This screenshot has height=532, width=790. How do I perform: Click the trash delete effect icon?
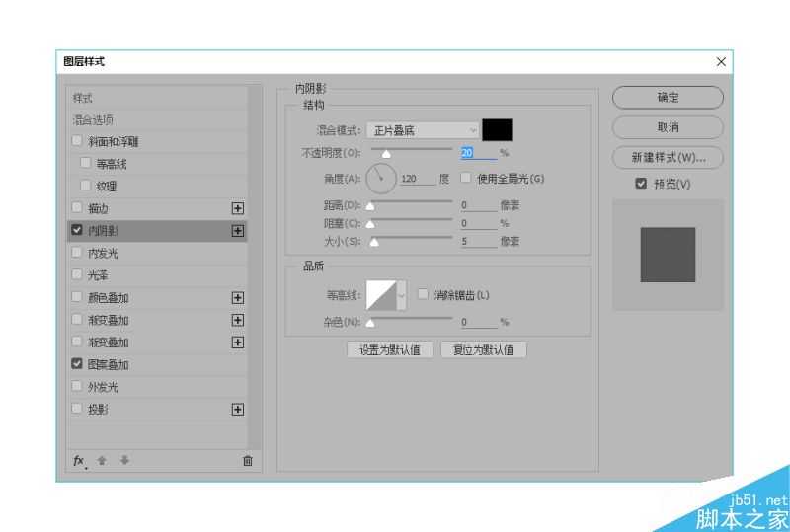(248, 460)
